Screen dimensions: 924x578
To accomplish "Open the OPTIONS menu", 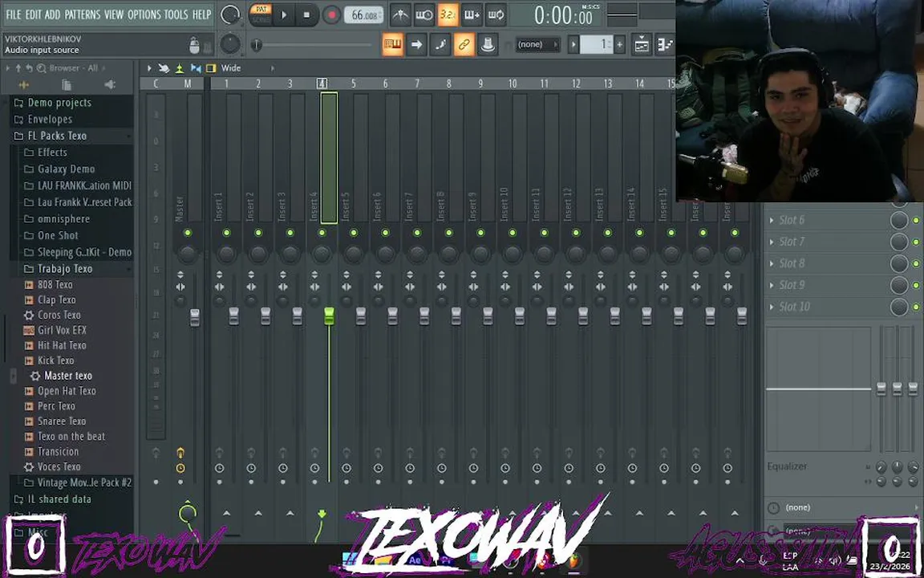I will tap(144, 14).
